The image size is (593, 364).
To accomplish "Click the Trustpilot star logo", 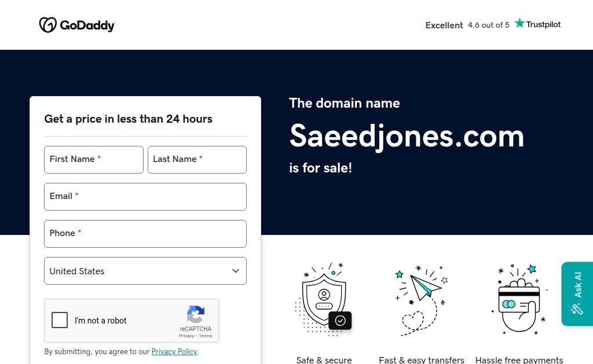I will coord(519,24).
